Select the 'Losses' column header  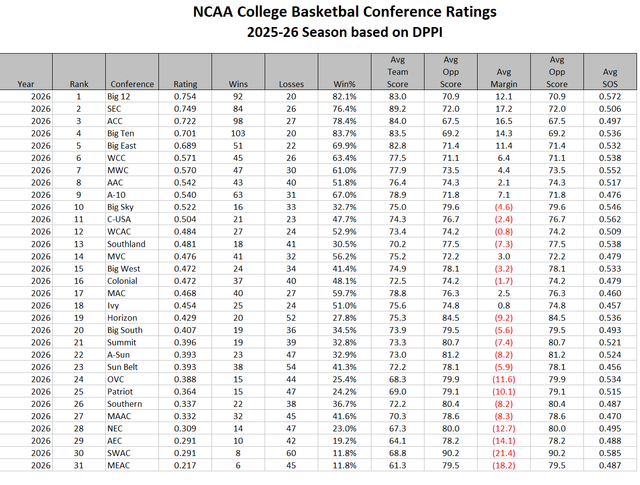click(x=291, y=84)
